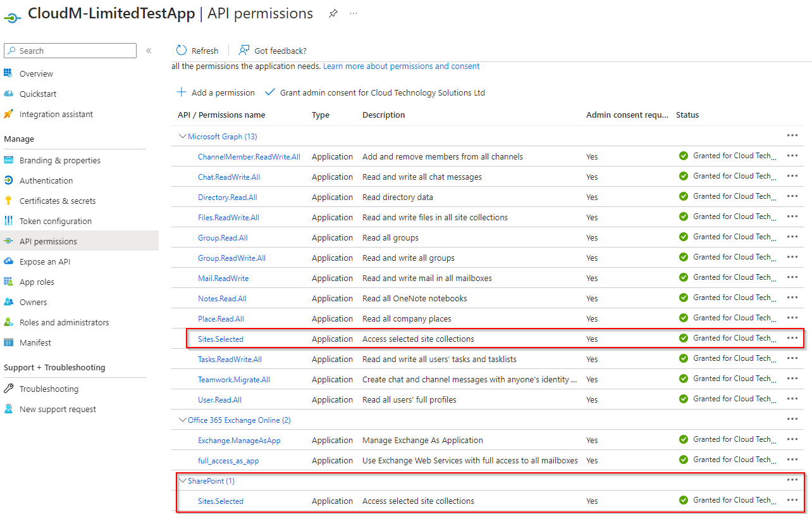Viewport: 812px width, 514px height.
Task: Click the New support request icon
Action: coord(8,409)
